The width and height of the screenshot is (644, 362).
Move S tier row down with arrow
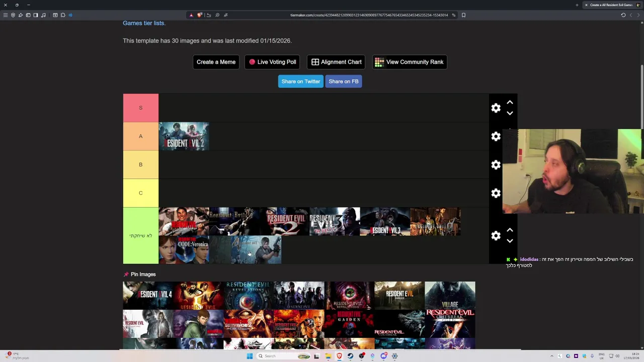point(510,113)
